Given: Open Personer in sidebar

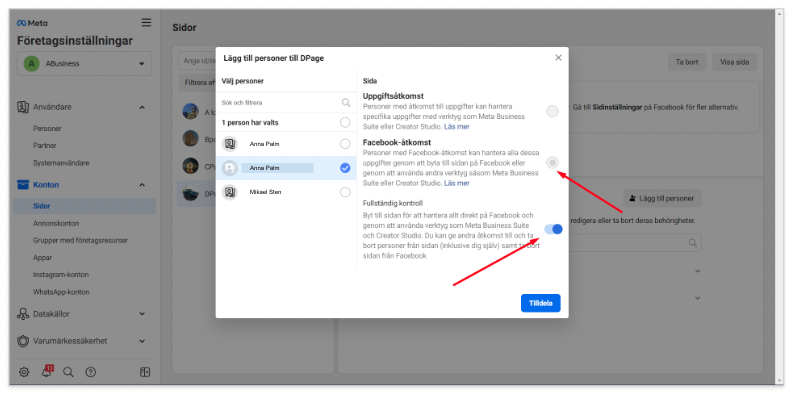Looking at the screenshot, I should tap(47, 128).
